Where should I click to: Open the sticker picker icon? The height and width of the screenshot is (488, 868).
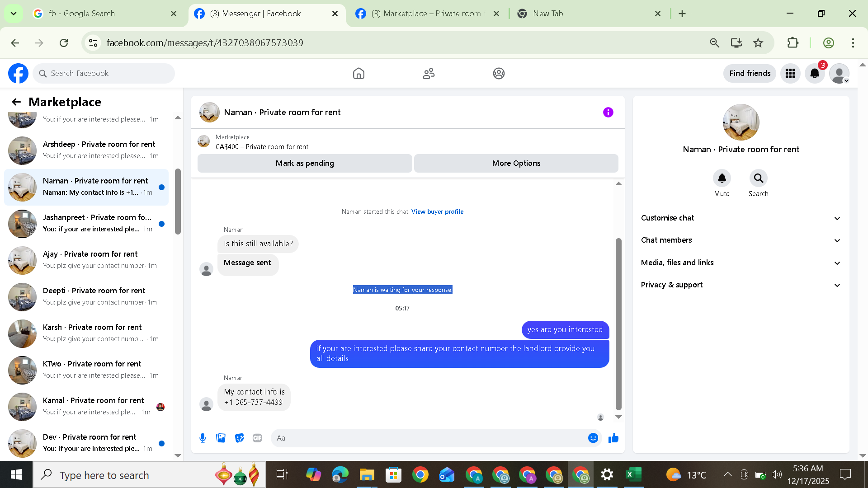point(239,438)
